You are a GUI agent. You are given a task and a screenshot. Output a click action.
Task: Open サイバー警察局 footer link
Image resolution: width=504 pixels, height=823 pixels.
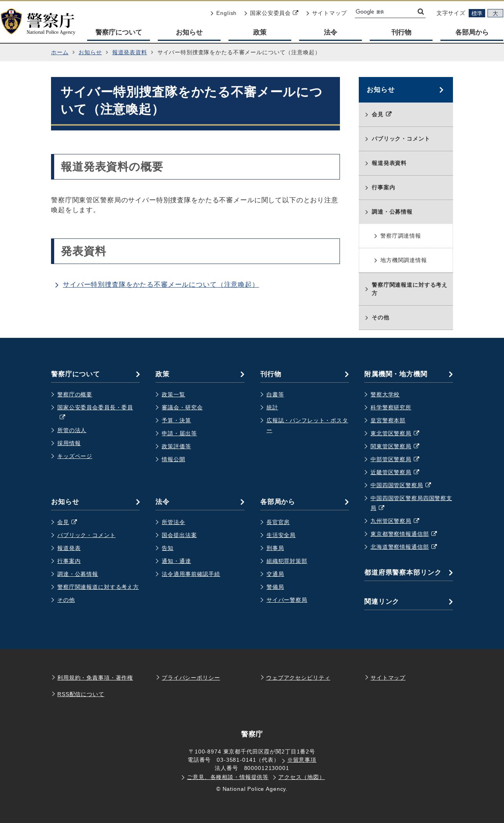point(287,600)
